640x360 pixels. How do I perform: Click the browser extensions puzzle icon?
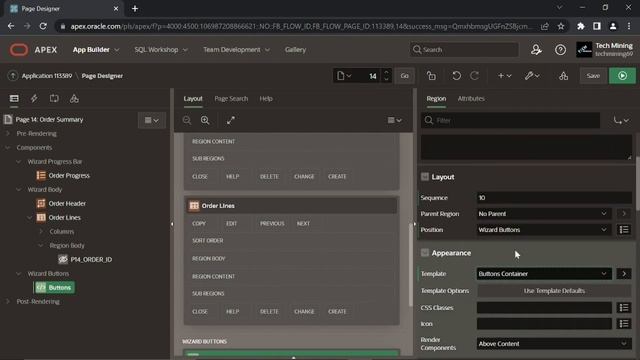pyautogui.click(x=580, y=26)
